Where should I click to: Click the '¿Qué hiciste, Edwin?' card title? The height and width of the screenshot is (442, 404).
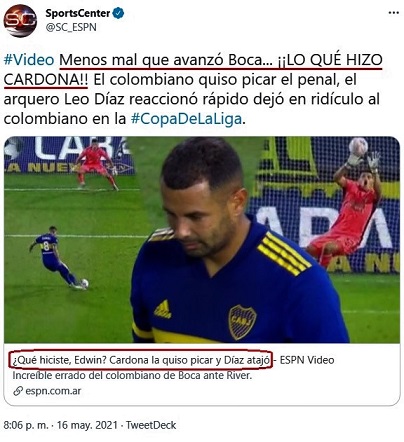point(141,360)
